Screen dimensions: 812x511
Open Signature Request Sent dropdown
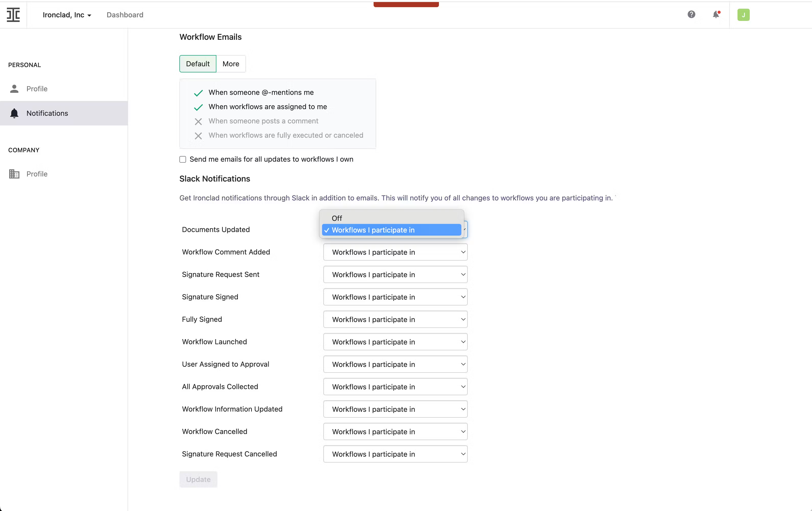click(x=395, y=275)
